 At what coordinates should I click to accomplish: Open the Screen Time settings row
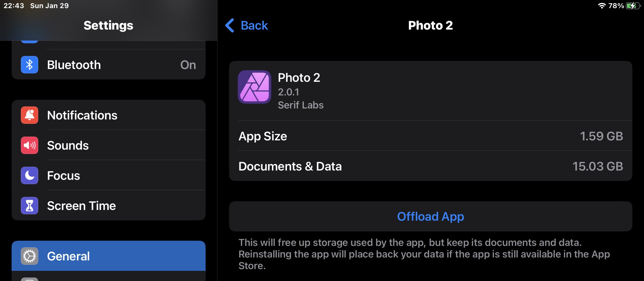(x=109, y=206)
